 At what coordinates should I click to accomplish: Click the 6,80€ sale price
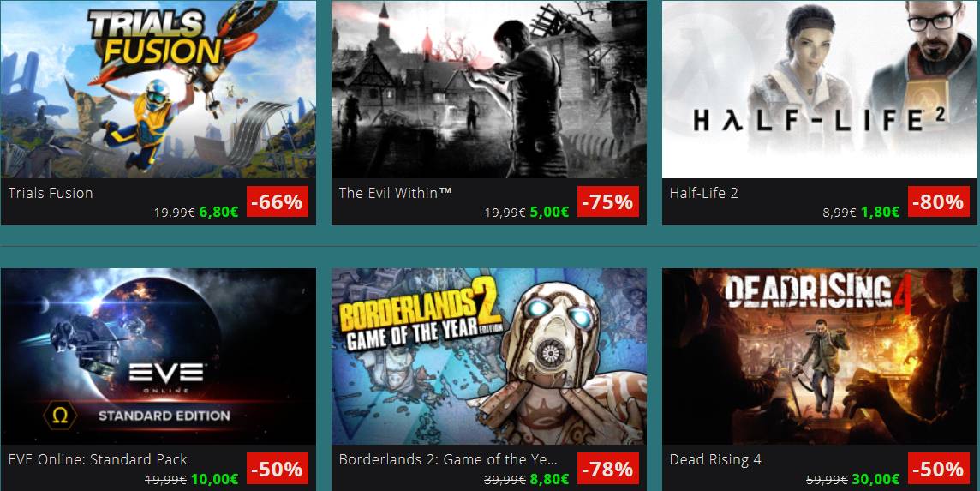[x=218, y=212]
